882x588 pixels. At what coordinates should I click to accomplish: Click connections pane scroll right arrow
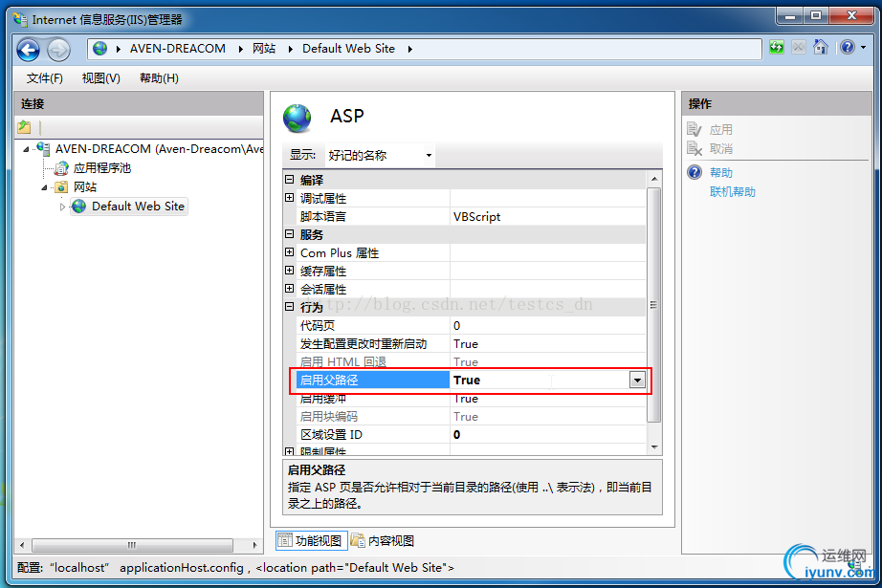[254, 545]
